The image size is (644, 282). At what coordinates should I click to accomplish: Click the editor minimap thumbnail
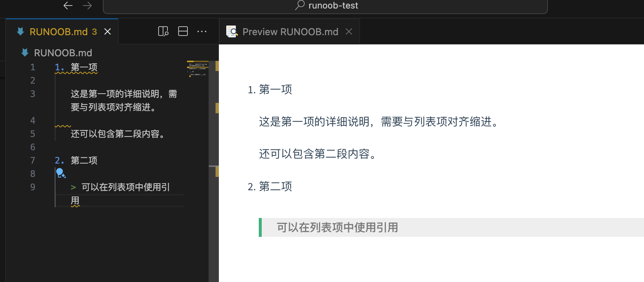click(198, 69)
